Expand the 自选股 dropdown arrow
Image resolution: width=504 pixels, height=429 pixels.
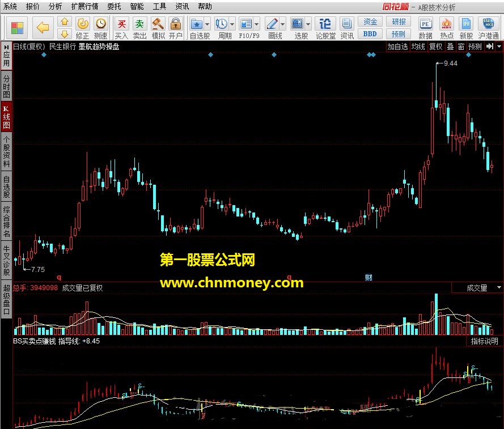207,24
